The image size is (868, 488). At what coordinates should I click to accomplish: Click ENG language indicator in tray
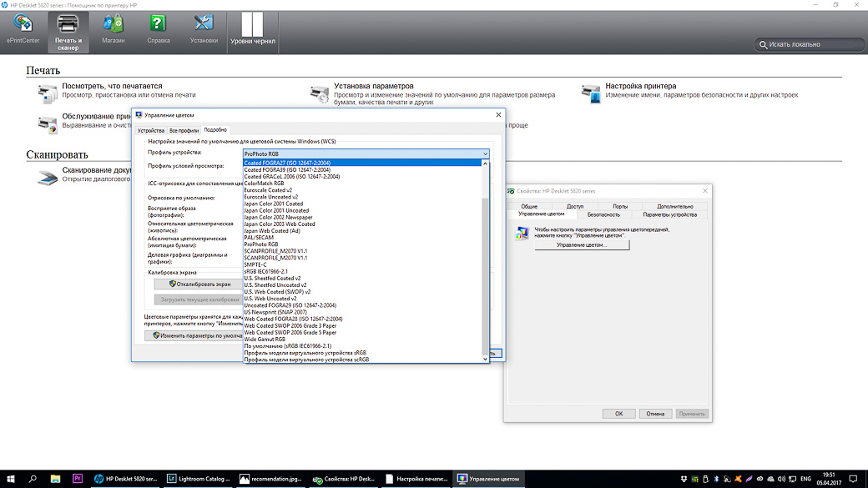(806, 479)
